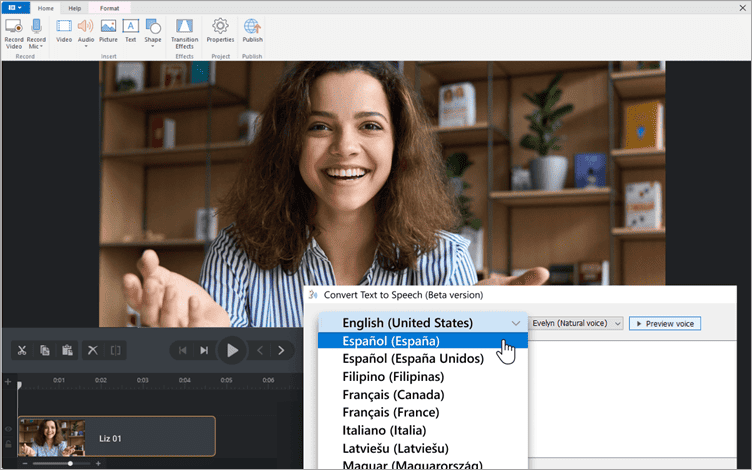The width and height of the screenshot is (752, 470).
Task: Switch to the Help tab
Action: [74, 8]
